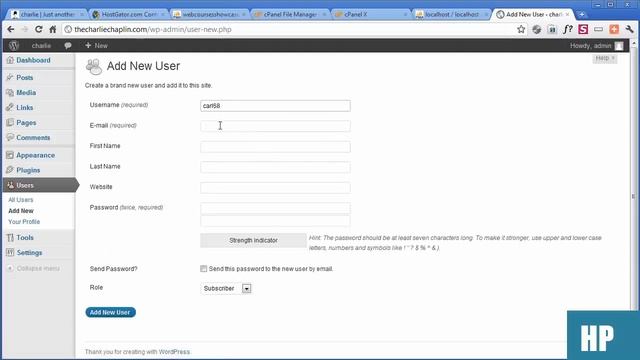
Task: Click the Last Name input field
Action: pyautogui.click(x=275, y=167)
